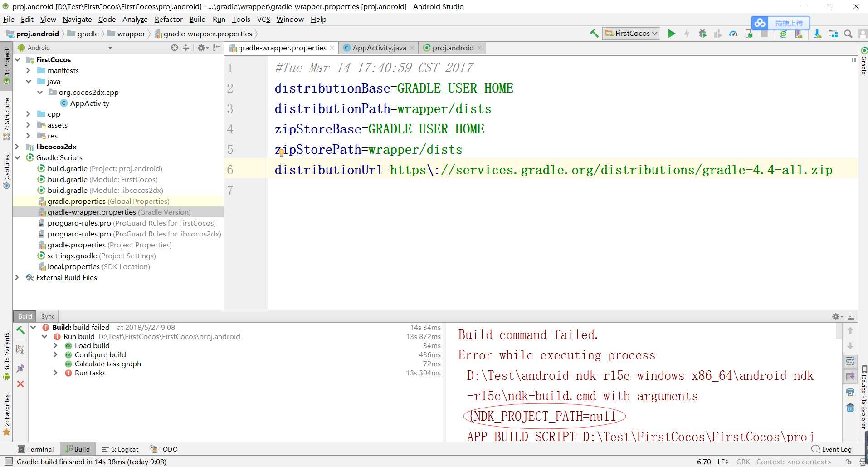Sync project with Gradle files icon
The image size is (868, 467).
click(783, 34)
